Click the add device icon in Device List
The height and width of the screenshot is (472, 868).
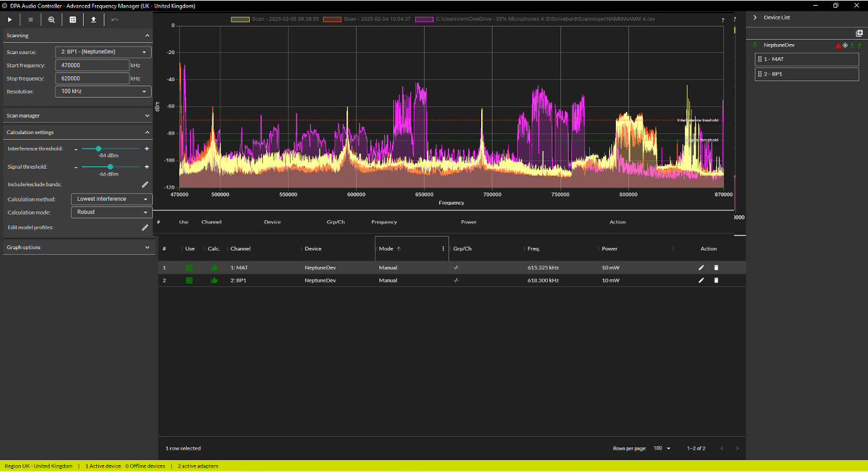(859, 33)
